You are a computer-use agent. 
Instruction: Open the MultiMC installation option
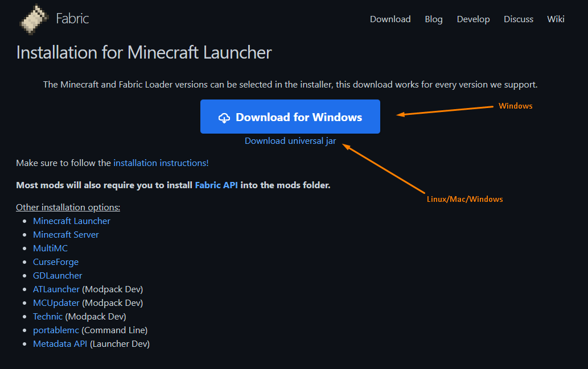(x=50, y=248)
